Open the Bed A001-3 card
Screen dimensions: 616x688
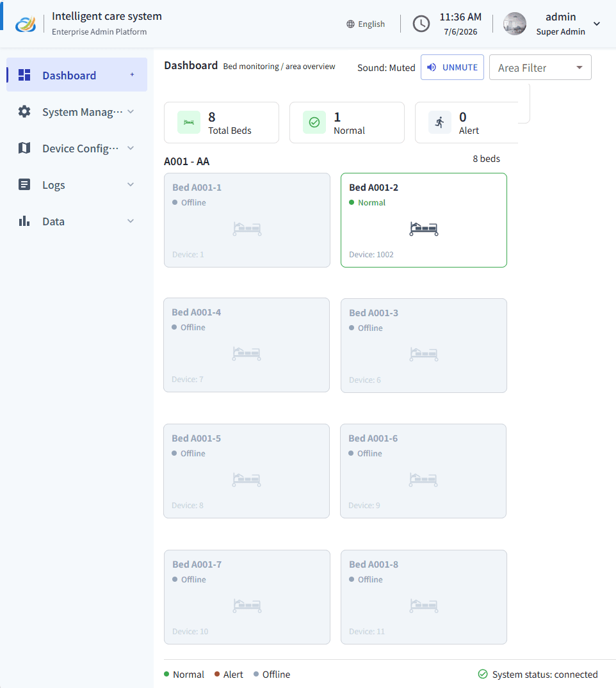pyautogui.click(x=424, y=346)
